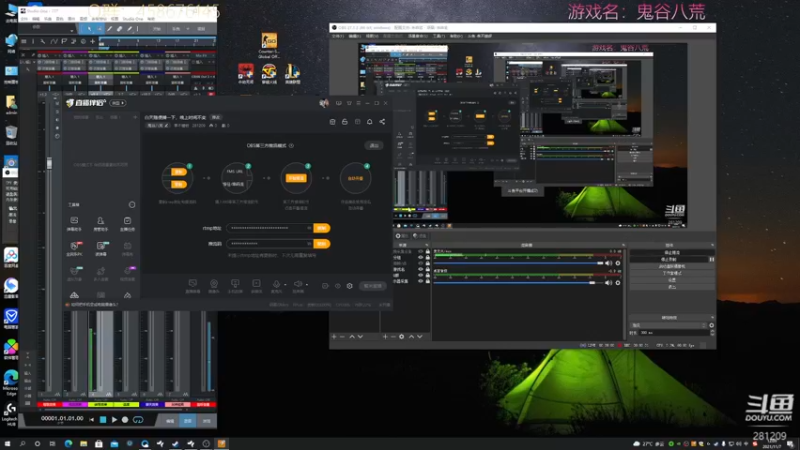
Task: Click the transition duration stepper arrows in OBS
Action: tap(712, 333)
